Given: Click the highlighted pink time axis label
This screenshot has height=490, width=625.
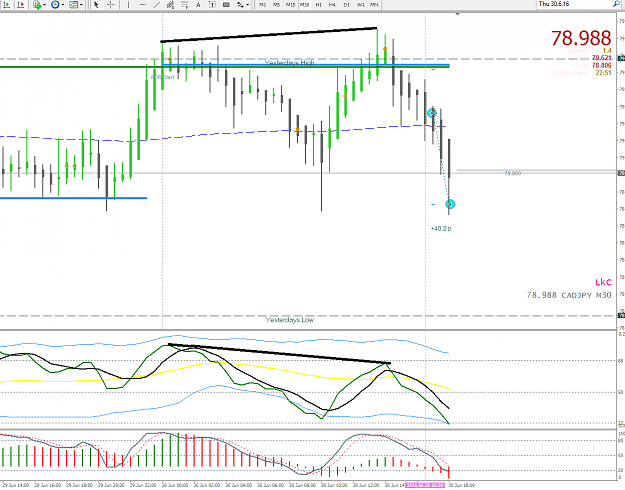Looking at the screenshot, I should point(425,485).
